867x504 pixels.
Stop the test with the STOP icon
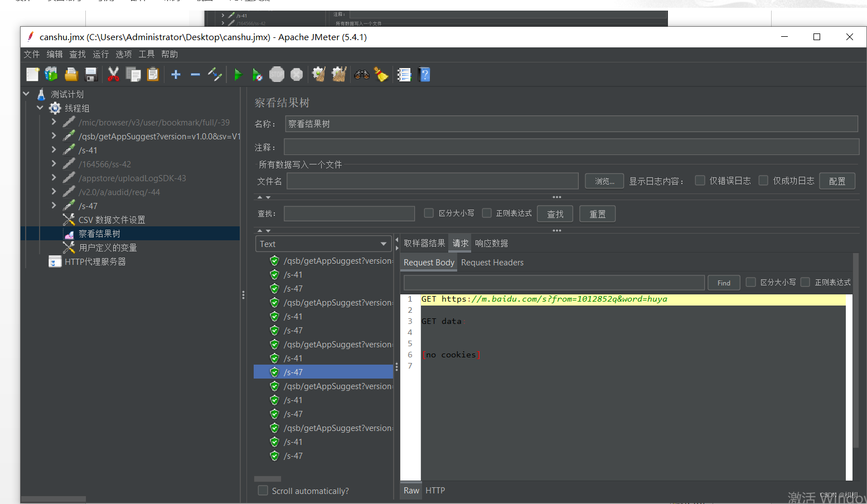[x=277, y=74]
